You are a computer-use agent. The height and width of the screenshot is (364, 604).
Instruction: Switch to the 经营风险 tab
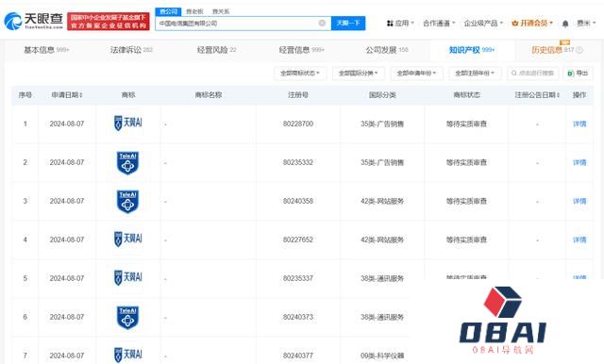[216, 50]
